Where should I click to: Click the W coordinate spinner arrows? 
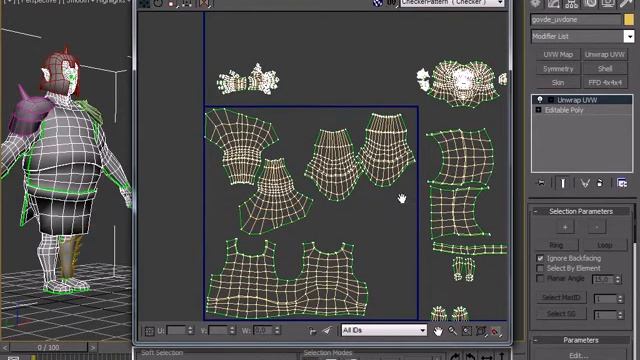(277, 331)
